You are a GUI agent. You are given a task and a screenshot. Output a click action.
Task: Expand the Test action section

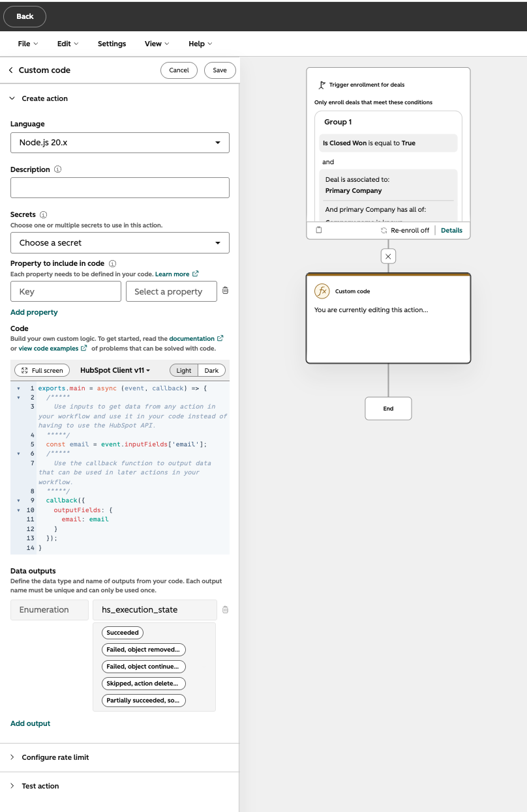click(12, 786)
